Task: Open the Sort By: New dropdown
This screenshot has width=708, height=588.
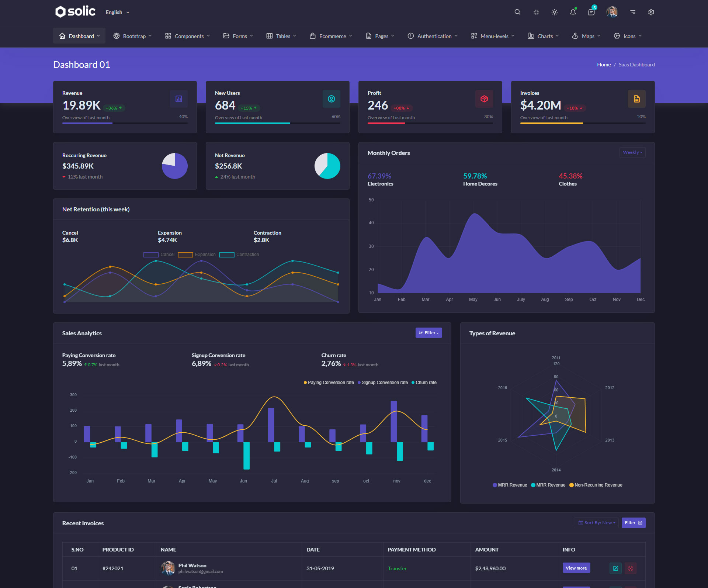Action: (596, 523)
